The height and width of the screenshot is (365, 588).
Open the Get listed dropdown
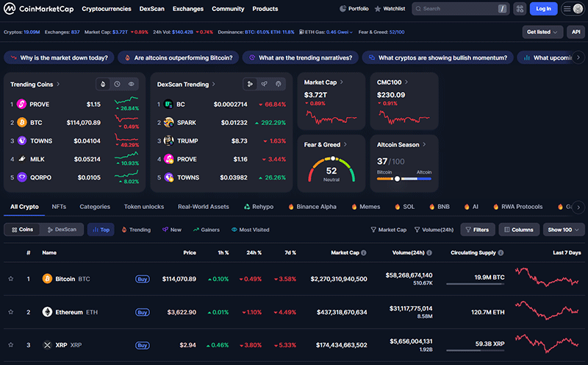542,32
